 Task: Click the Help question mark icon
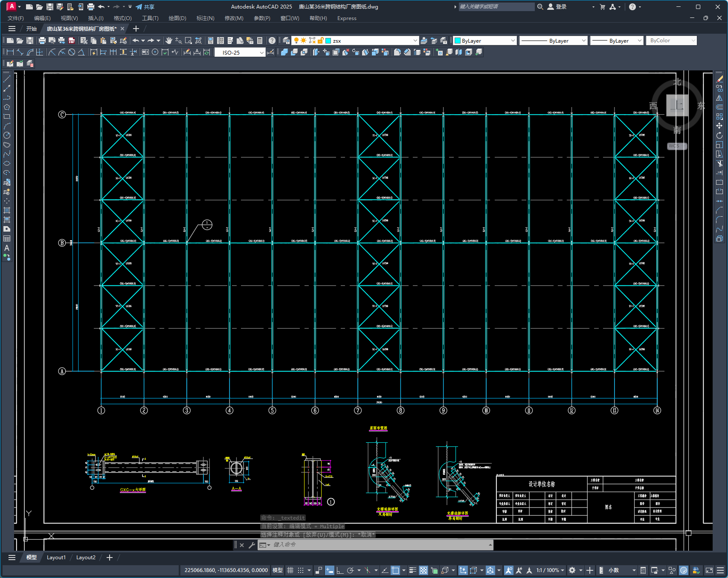pos(272,41)
